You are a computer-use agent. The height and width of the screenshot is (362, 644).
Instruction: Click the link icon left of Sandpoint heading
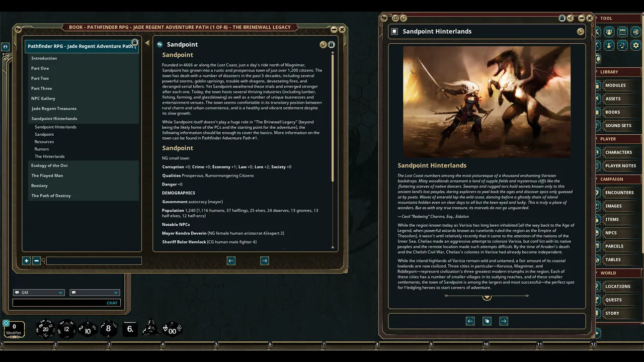(160, 44)
